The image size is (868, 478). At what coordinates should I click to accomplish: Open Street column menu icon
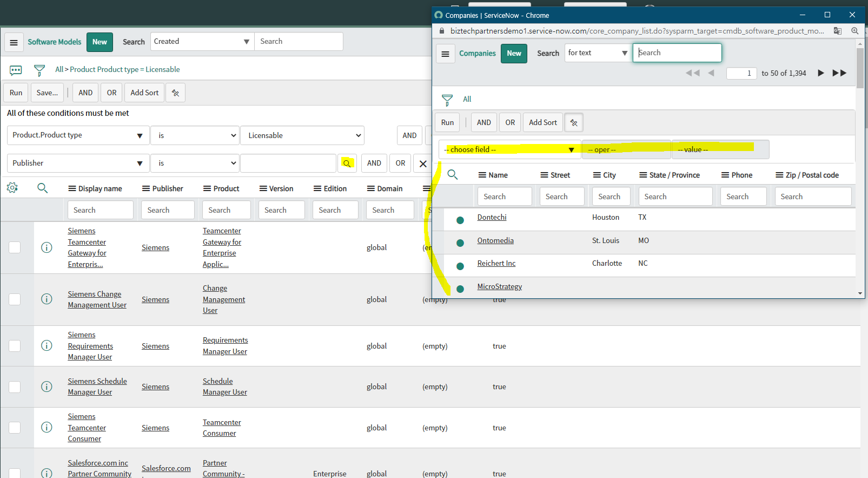(545, 175)
